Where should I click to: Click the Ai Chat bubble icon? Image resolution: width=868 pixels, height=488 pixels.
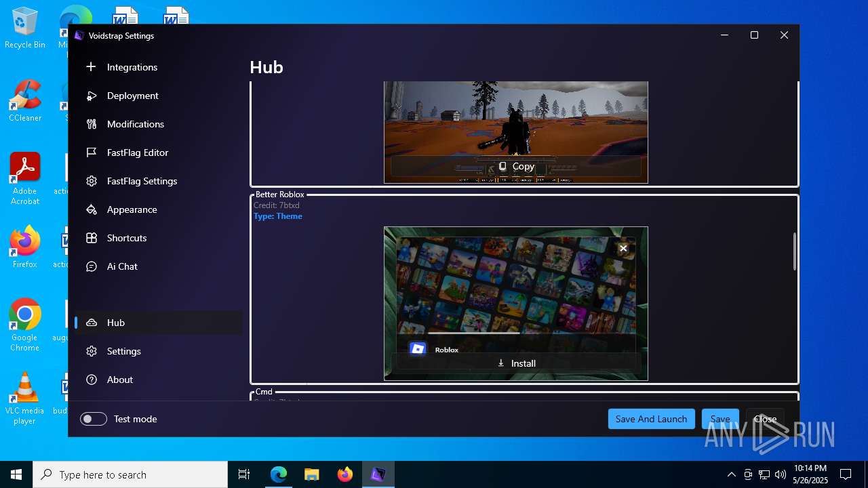pyautogui.click(x=92, y=266)
